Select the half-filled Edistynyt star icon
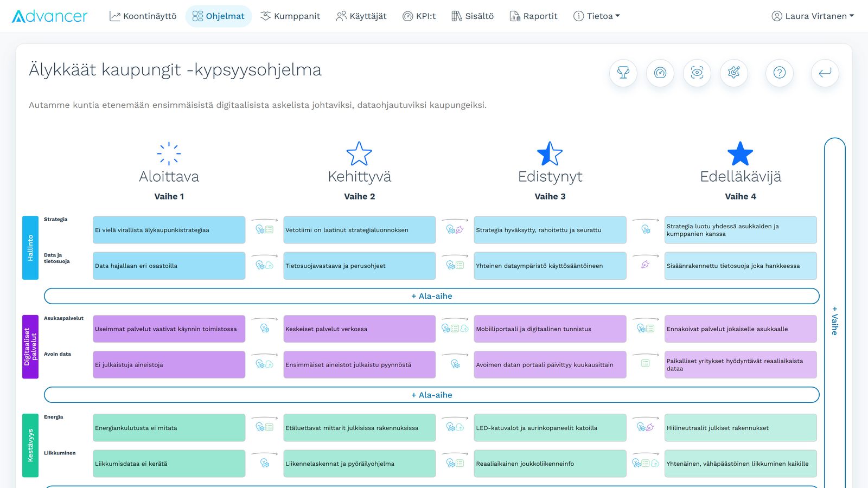This screenshot has height=488, width=868. 550,153
